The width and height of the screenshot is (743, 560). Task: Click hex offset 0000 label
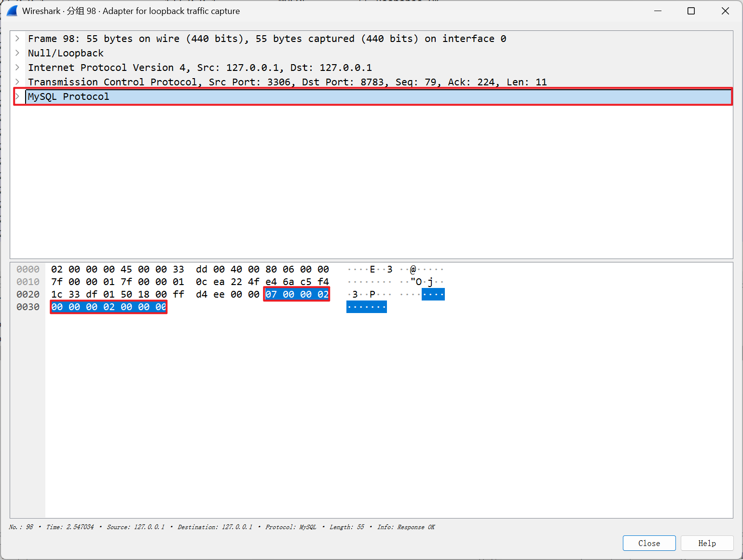click(28, 269)
